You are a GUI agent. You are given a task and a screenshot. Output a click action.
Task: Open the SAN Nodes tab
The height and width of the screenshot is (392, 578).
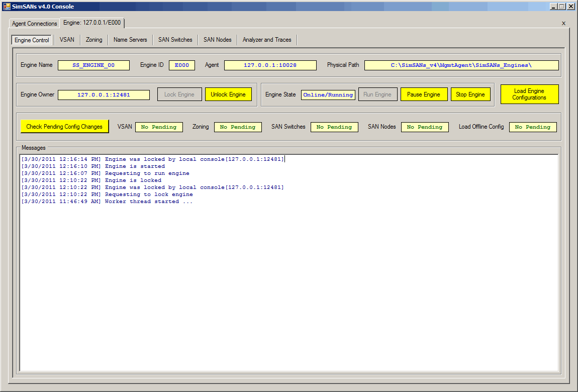[x=217, y=40]
